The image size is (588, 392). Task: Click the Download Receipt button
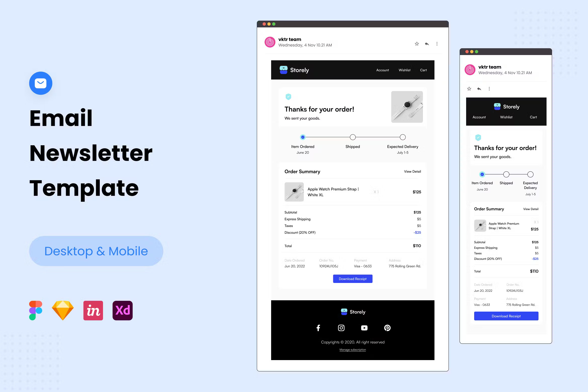point(353,278)
